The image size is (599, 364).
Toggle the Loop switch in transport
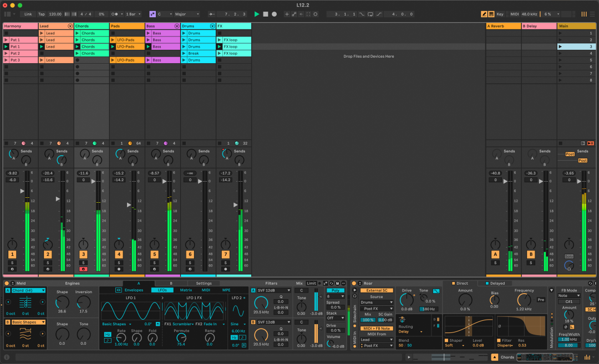point(370,14)
